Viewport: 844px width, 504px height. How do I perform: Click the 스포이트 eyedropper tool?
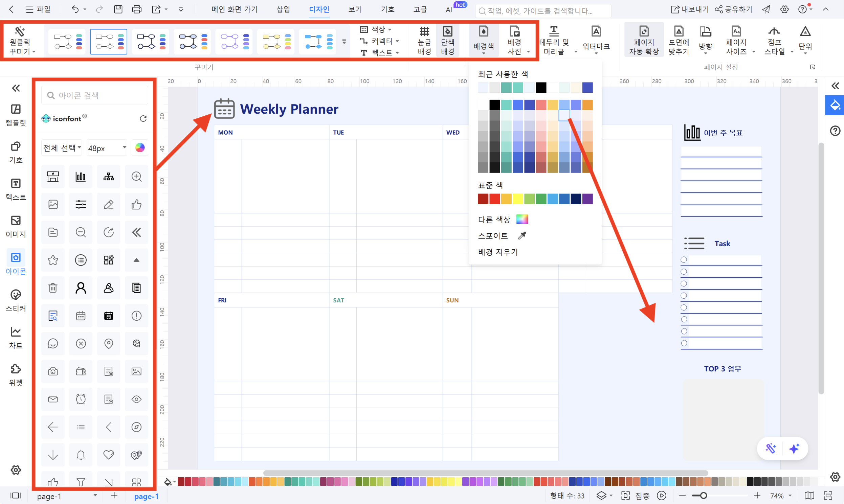click(503, 235)
